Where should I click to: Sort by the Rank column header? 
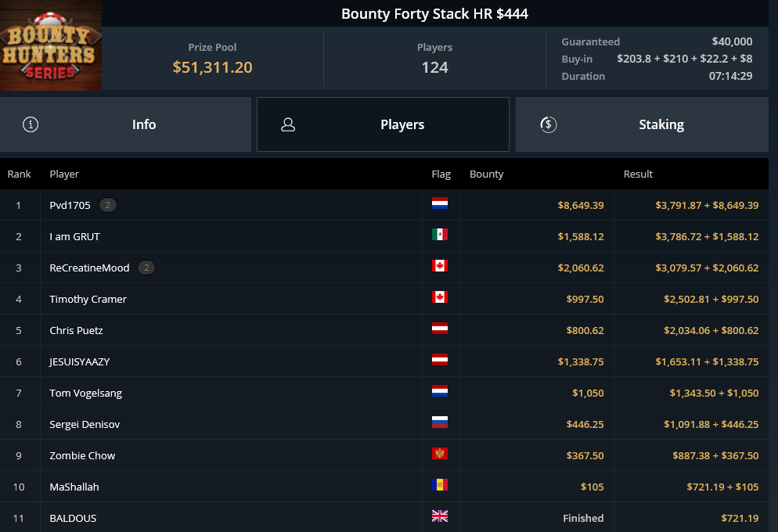tap(20, 174)
